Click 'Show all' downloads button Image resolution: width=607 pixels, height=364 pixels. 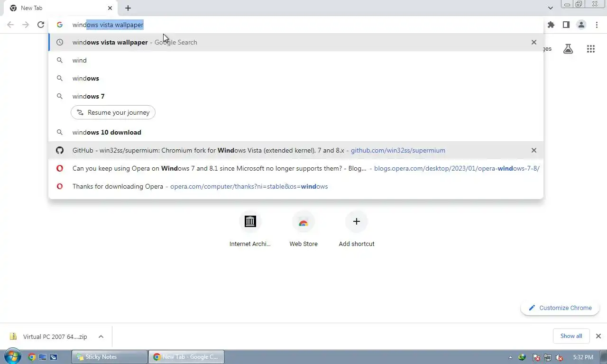[x=571, y=336]
